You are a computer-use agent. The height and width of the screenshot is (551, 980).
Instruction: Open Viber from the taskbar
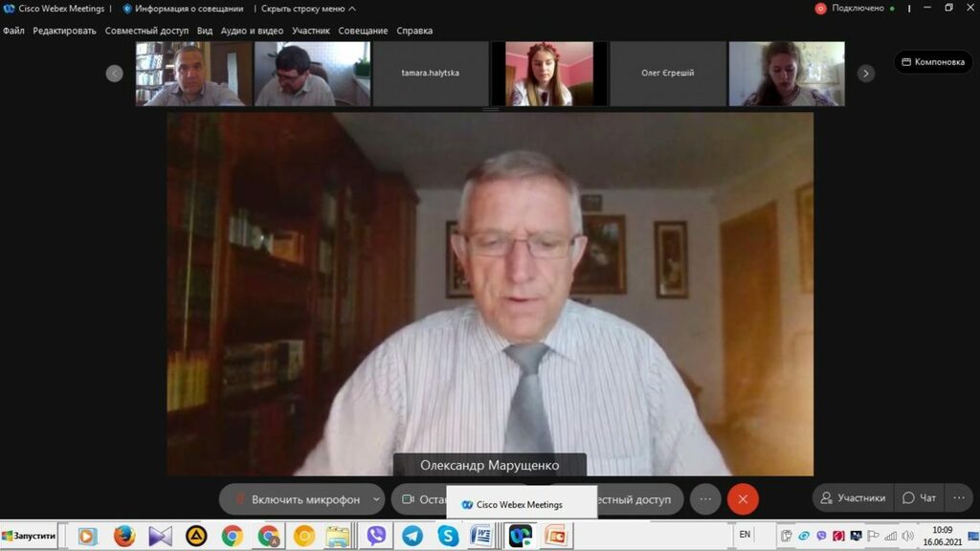pyautogui.click(x=376, y=536)
